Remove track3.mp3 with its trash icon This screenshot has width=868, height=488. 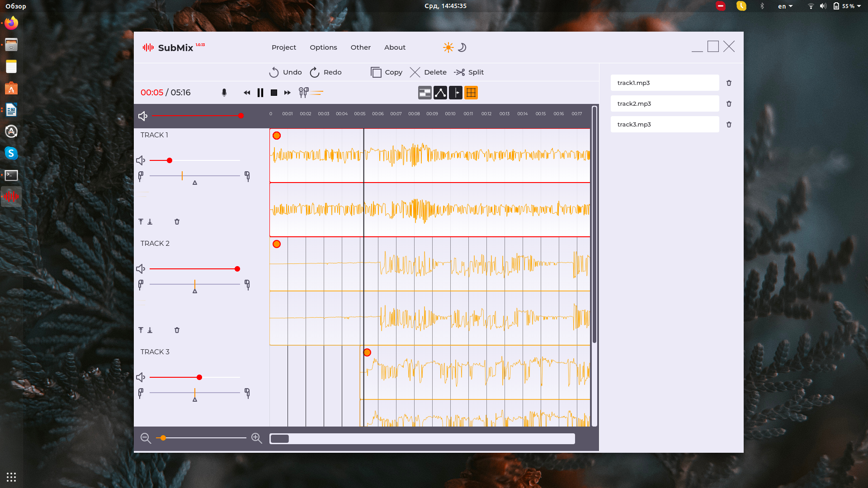(729, 125)
